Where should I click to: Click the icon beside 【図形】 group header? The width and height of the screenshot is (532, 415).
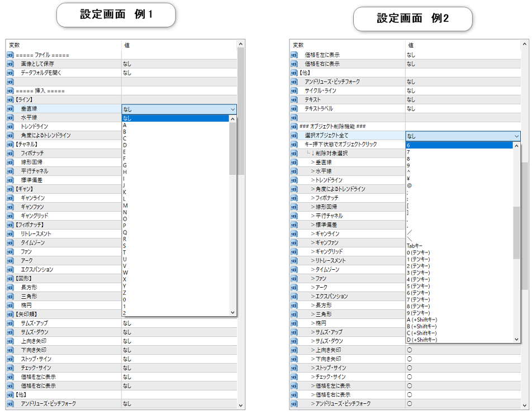(x=10, y=279)
